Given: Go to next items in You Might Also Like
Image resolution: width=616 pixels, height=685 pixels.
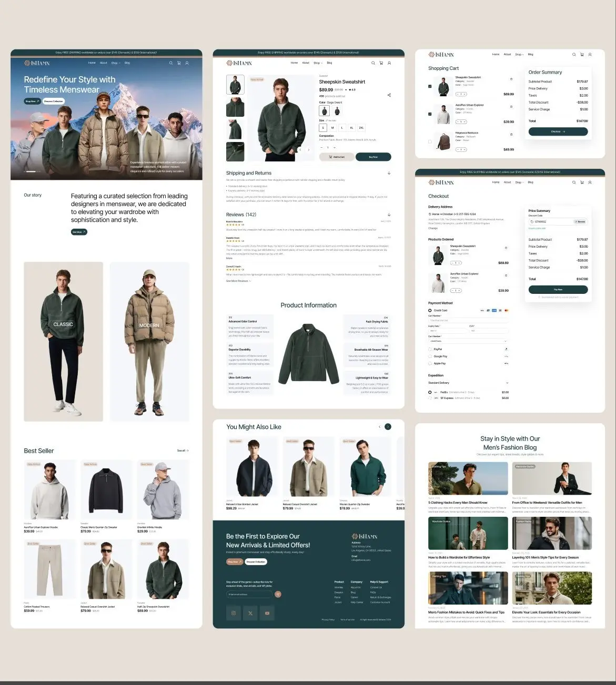Looking at the screenshot, I should coord(388,427).
